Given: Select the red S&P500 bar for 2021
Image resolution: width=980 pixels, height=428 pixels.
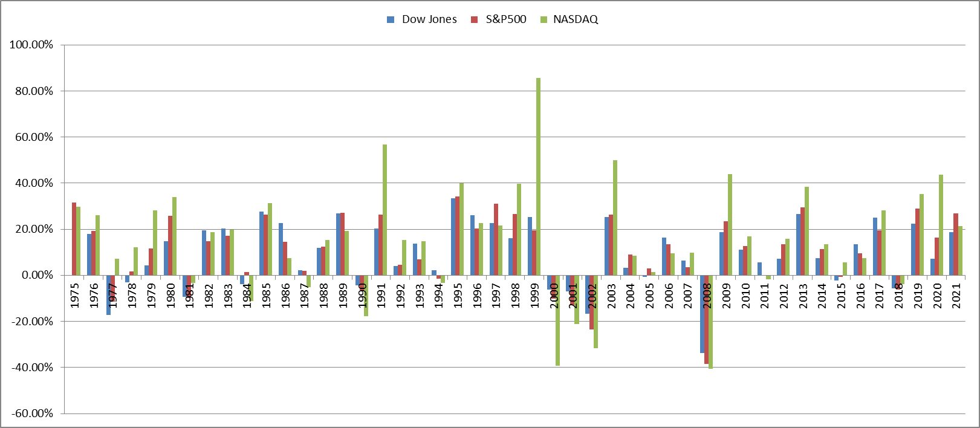Looking at the screenshot, I should coord(956,244).
